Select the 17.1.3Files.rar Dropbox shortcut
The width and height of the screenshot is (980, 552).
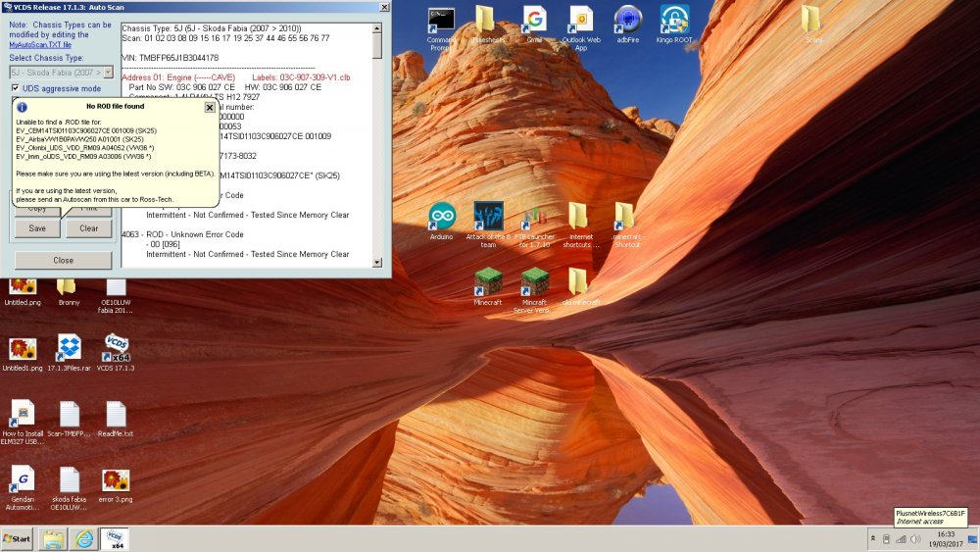pyautogui.click(x=69, y=353)
